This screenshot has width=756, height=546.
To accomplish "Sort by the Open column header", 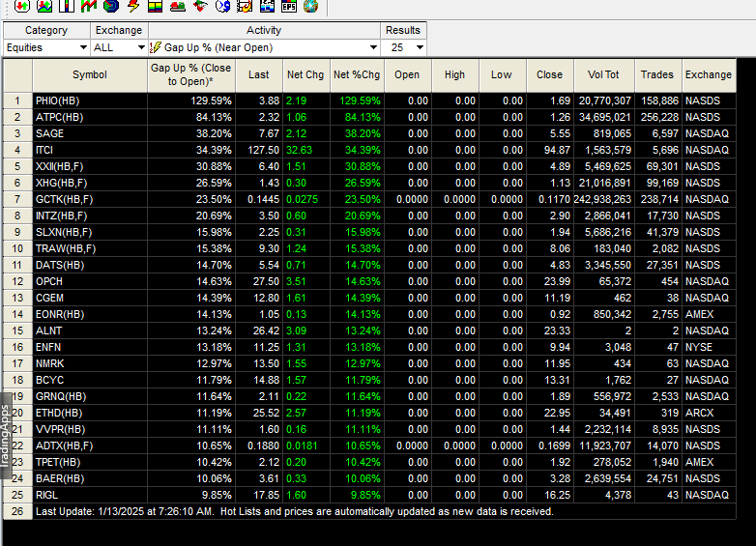I will (x=407, y=75).
